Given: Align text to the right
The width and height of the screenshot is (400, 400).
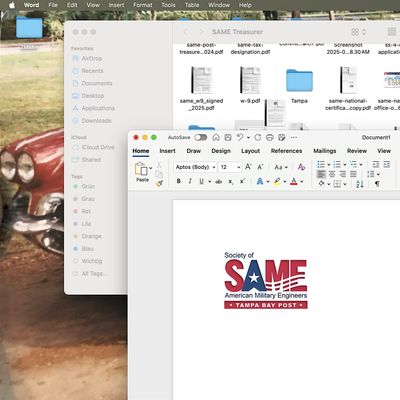Looking at the screenshot, I should tap(343, 174).
